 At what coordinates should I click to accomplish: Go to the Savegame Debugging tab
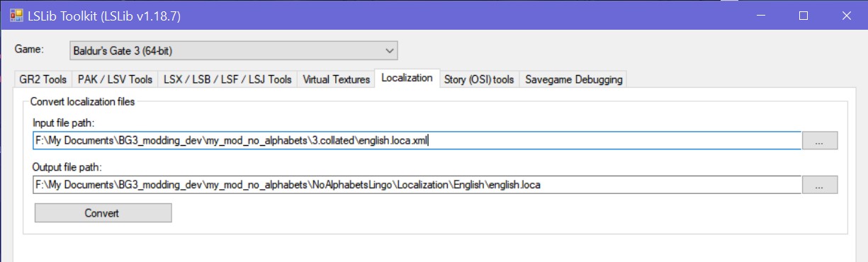(x=573, y=79)
